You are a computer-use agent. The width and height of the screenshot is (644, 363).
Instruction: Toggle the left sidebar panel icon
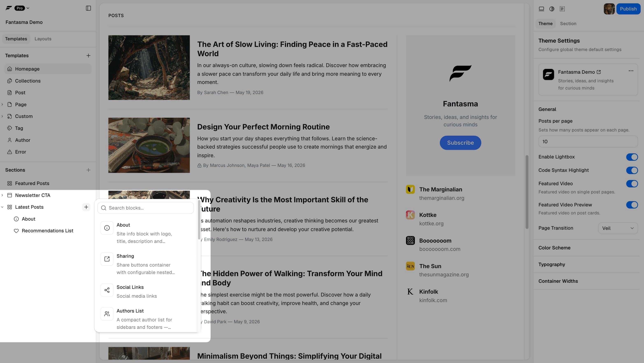tap(88, 8)
